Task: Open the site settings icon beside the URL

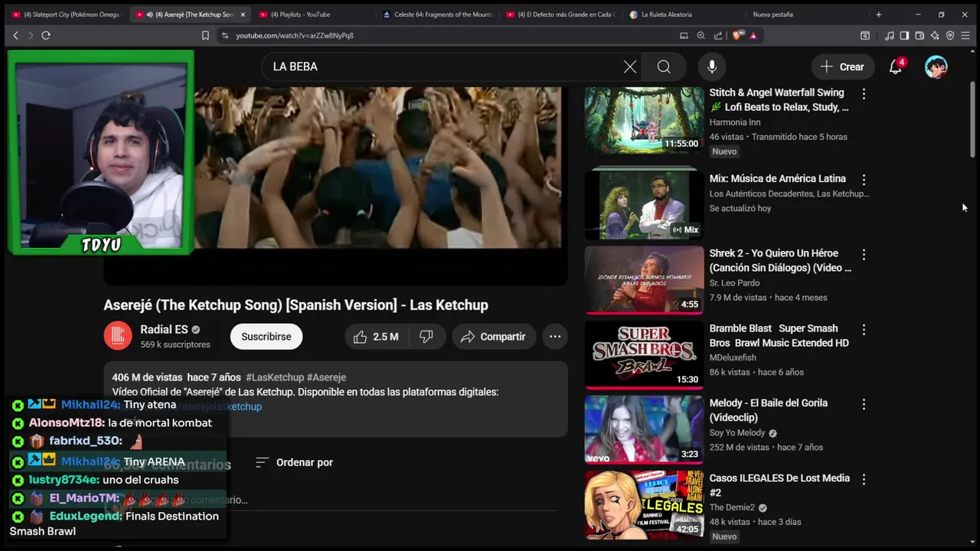Action: pos(224,35)
